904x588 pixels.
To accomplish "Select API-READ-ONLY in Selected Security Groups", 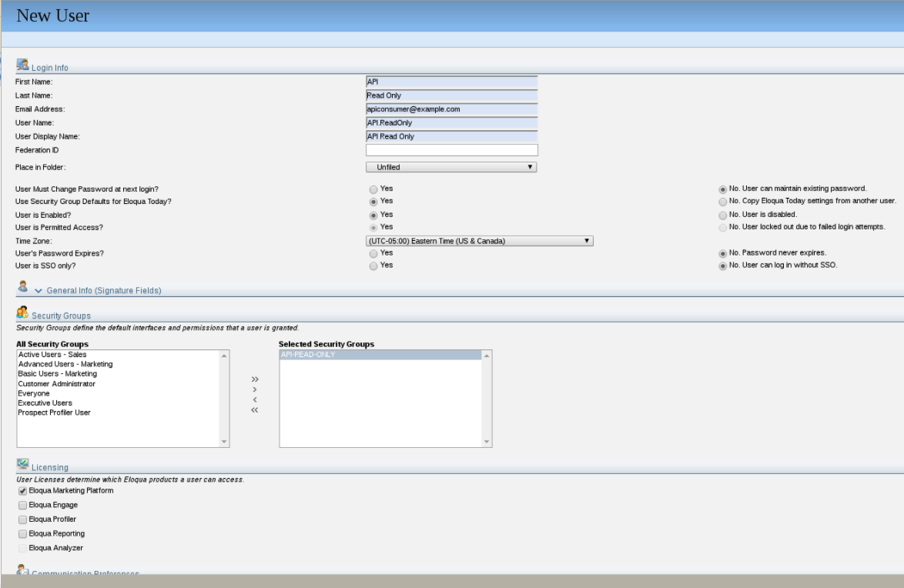I will (308, 354).
